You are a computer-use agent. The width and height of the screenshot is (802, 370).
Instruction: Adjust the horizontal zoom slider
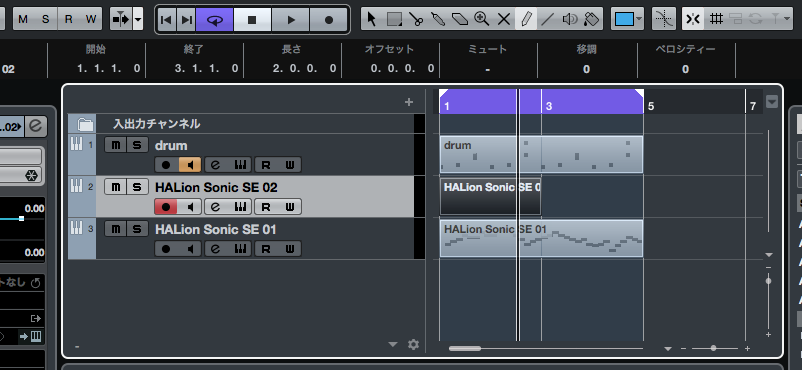714,349
